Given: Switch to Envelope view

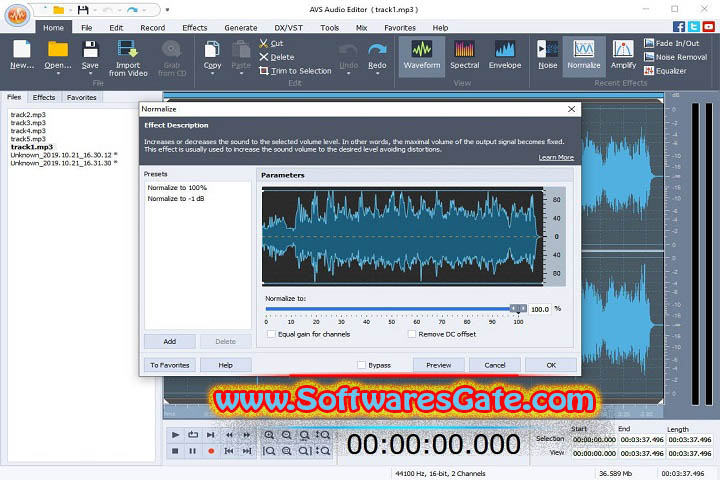Looking at the screenshot, I should point(505,55).
